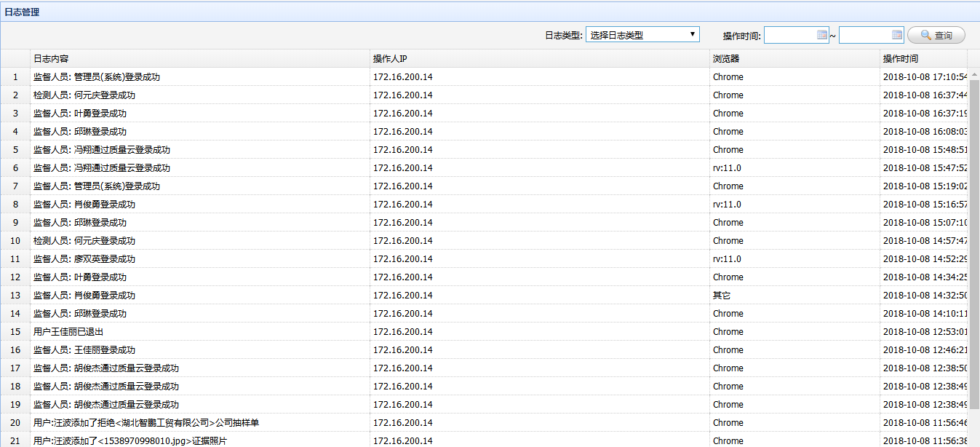980x447 pixels.
Task: Click into the end 操作时间 input field
Action: point(864,35)
